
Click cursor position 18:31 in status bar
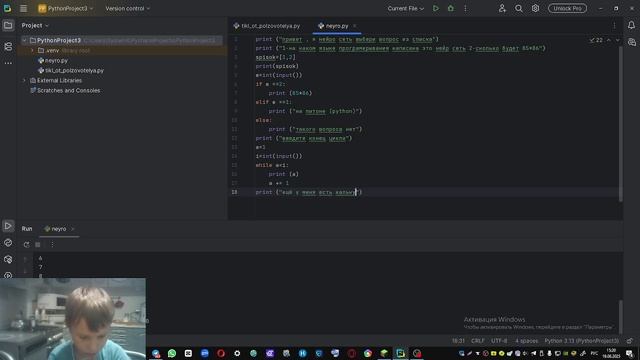[x=458, y=341]
